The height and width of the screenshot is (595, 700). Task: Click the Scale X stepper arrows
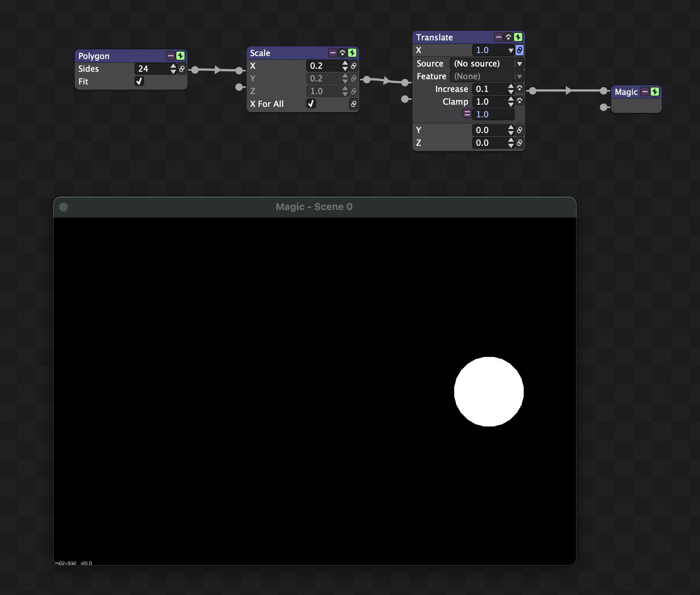345,66
